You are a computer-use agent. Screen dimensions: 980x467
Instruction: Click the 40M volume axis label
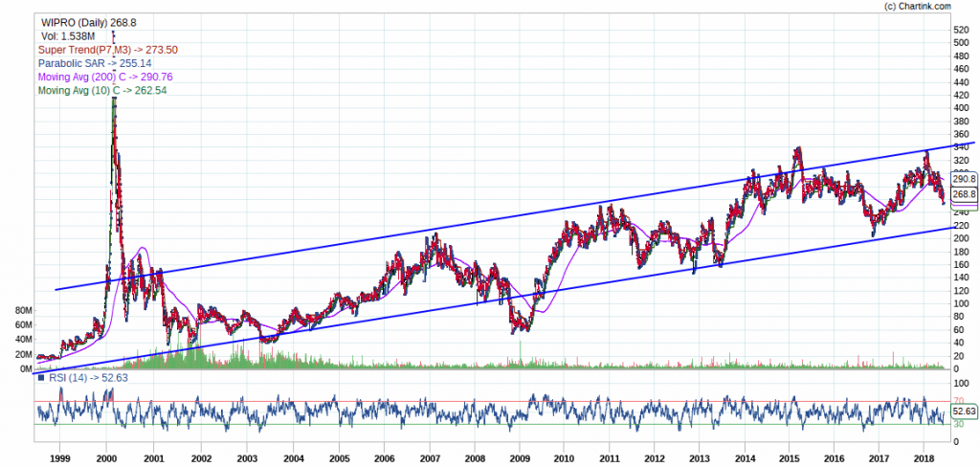coord(23,340)
